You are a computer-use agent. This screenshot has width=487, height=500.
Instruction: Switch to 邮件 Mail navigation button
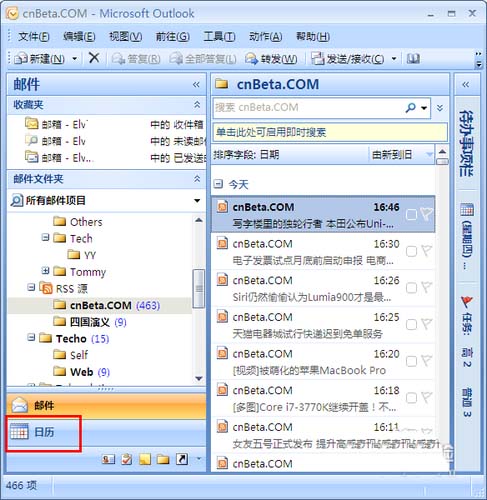(107, 406)
